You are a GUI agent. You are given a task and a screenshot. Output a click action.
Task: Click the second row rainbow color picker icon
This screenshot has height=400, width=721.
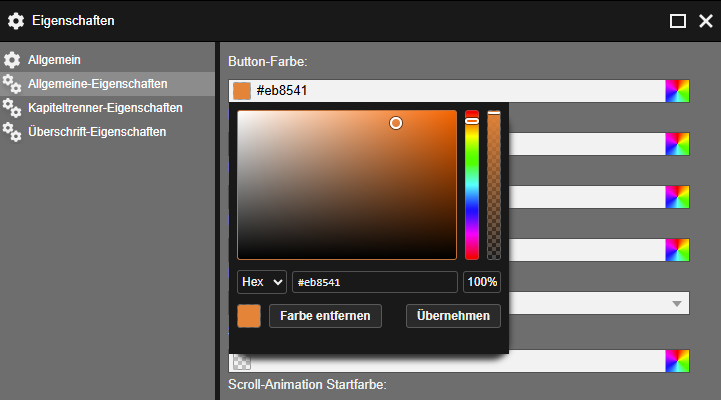677,144
